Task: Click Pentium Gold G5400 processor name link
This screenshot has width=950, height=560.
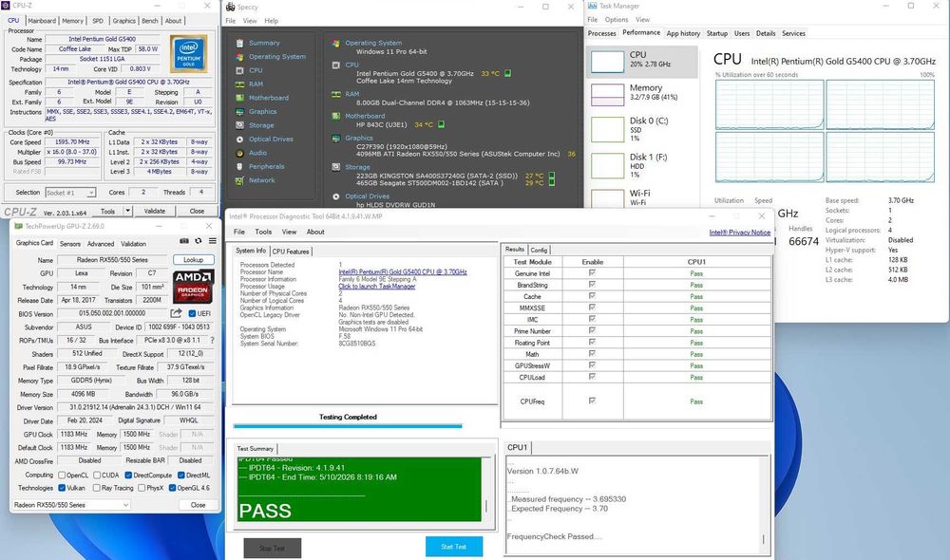Action: pyautogui.click(x=403, y=271)
